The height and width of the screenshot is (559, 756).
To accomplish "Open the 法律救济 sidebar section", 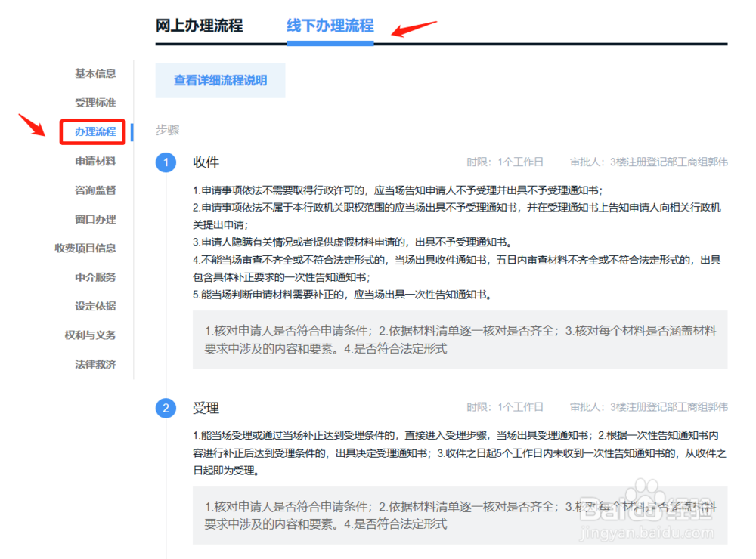I will click(x=95, y=364).
